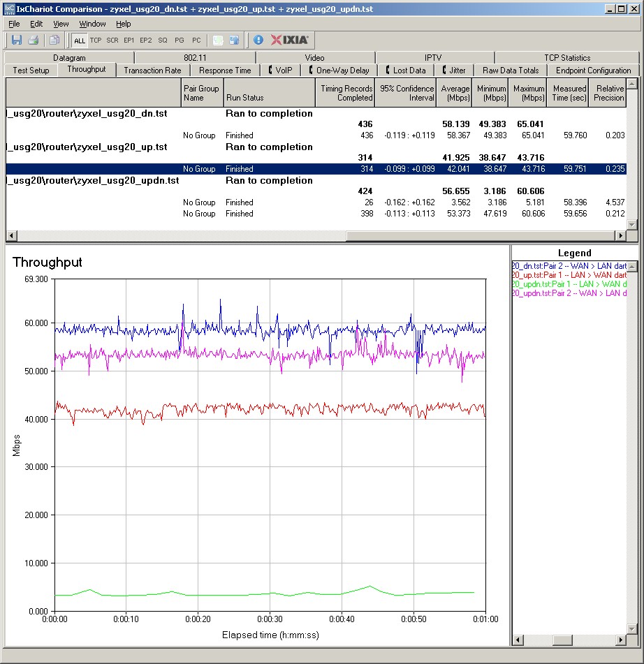644x664 pixels.
Task: Switch to the Video tab
Action: [315, 57]
